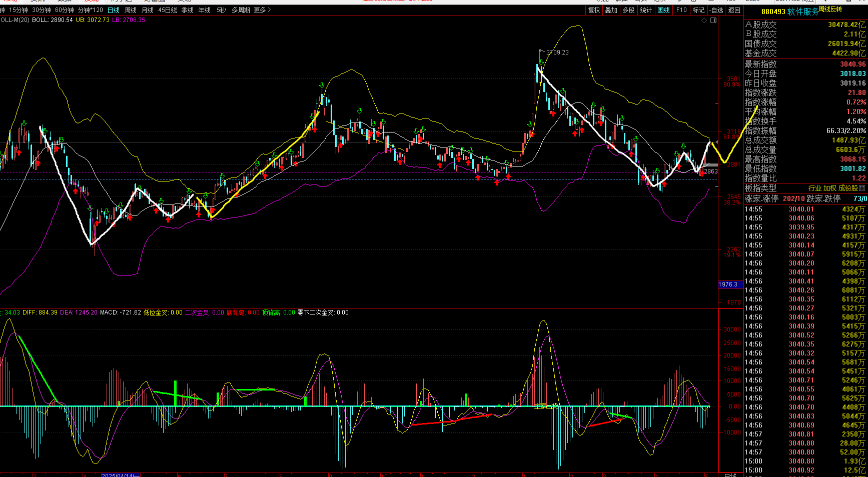Click the 今日开盘 value 3018.03
Image resolution: width=868 pixels, height=477 pixels.
pyautogui.click(x=852, y=73)
